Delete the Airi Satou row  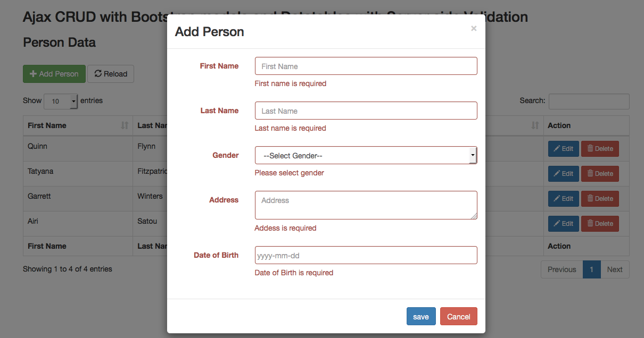600,224
